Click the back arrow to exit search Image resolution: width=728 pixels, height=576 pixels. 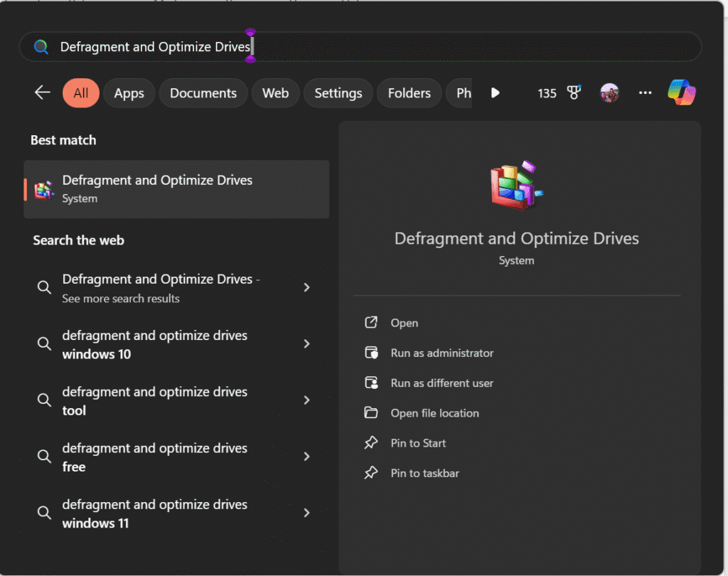(x=42, y=92)
